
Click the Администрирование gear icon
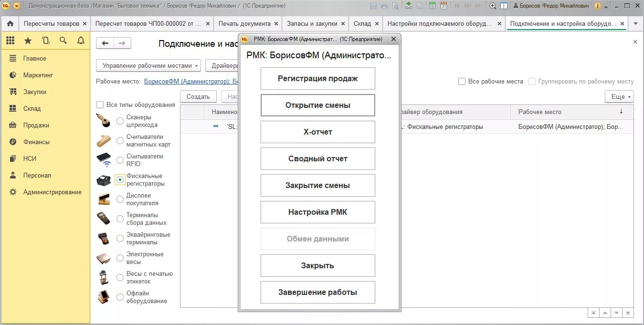click(x=13, y=192)
